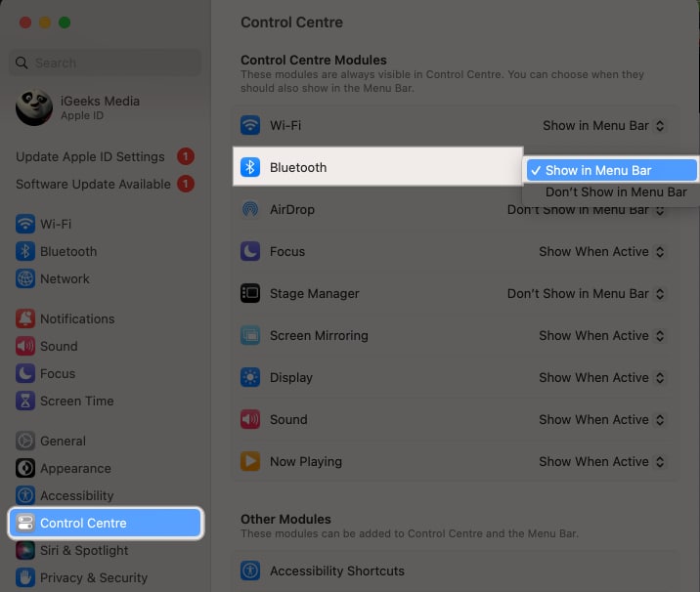Click the sidebar Wi-Fi icon
The width and height of the screenshot is (700, 592).
tap(25, 224)
